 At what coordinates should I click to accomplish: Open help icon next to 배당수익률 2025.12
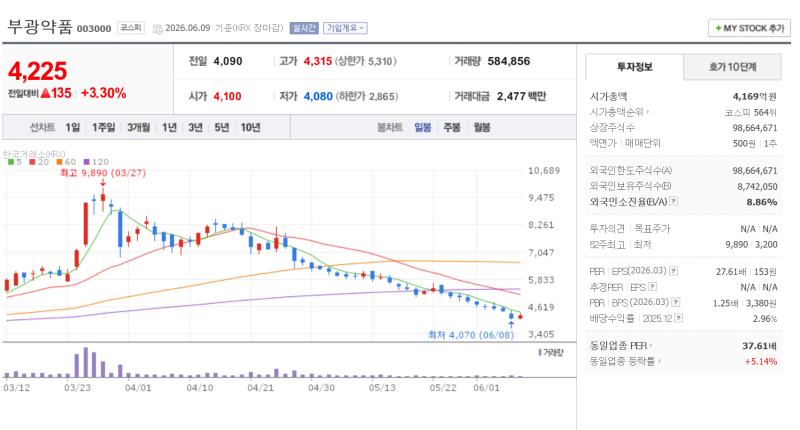[x=679, y=318]
